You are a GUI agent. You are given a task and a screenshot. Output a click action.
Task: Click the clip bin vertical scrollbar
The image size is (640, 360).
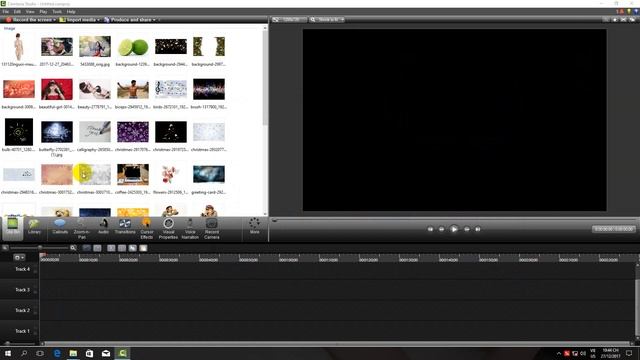(x=265, y=78)
